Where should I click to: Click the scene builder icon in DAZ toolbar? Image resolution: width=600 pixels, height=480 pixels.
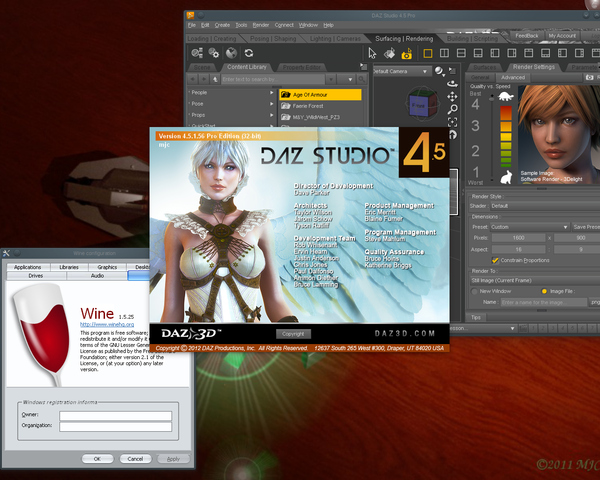click(x=197, y=53)
